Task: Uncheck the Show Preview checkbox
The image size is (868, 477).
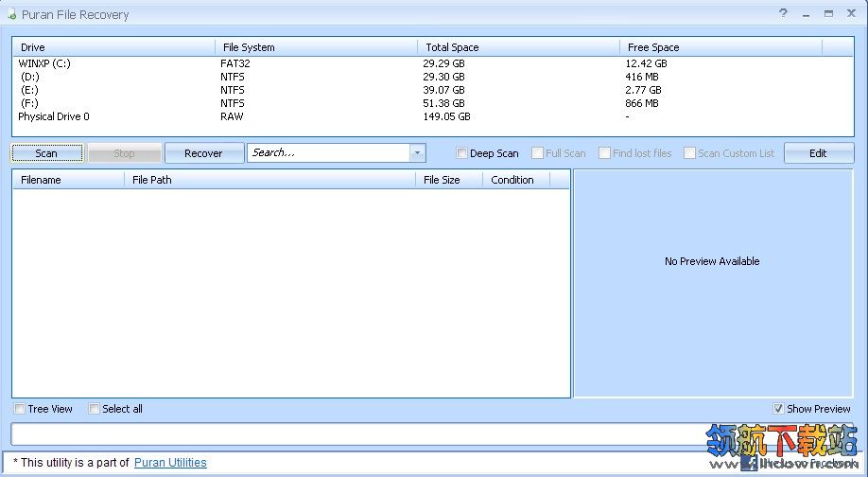Action: click(778, 409)
